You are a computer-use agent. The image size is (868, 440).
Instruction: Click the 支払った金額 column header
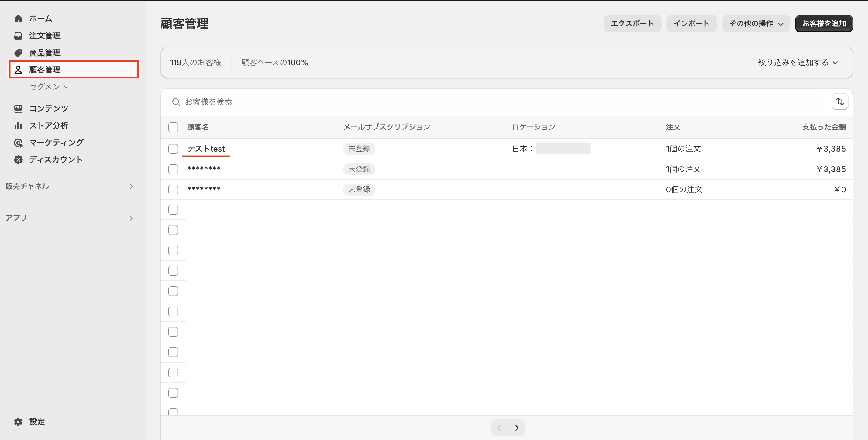click(x=824, y=127)
